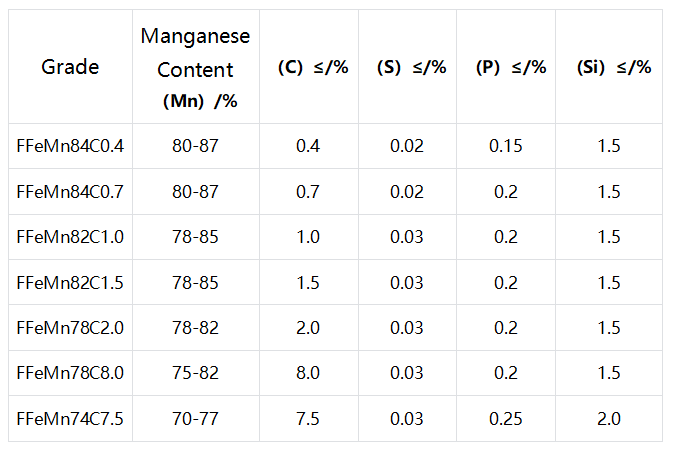Click the 78-82 manganese content cell
The width and height of the screenshot is (675, 453).
coord(196,328)
